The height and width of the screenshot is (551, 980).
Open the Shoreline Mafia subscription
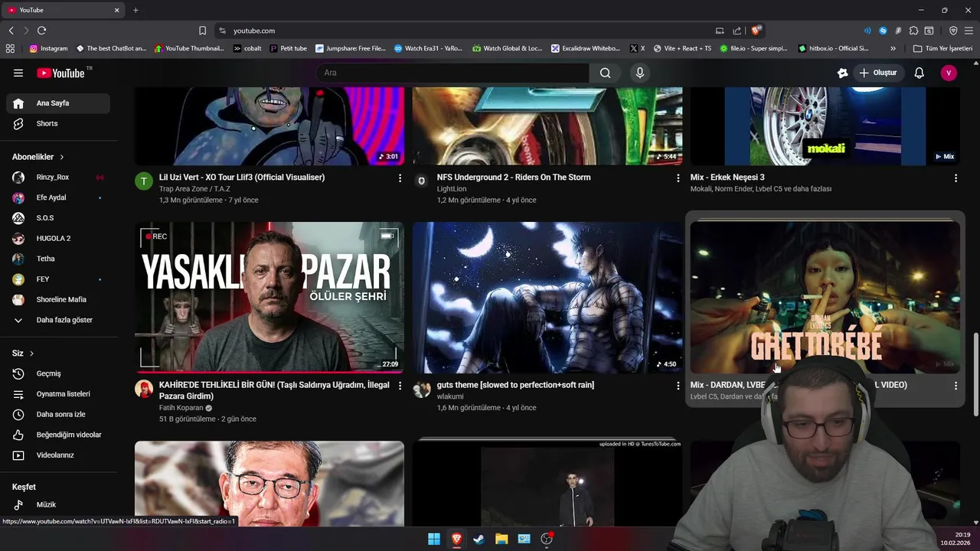click(x=57, y=299)
